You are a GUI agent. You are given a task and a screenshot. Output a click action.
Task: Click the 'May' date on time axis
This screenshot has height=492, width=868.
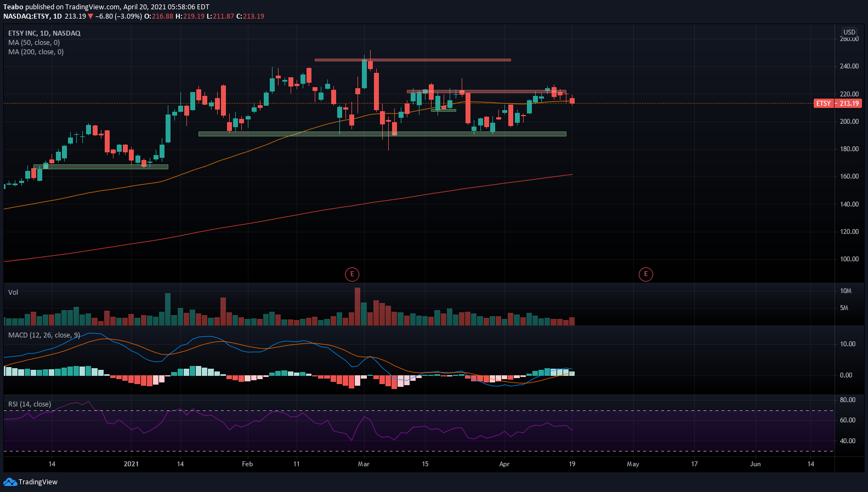(633, 464)
